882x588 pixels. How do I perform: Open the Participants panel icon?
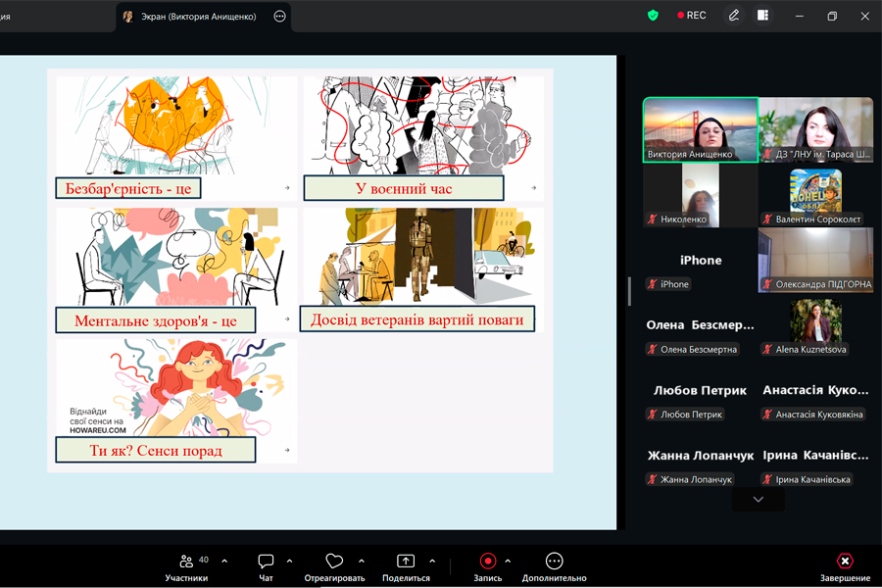point(186,561)
